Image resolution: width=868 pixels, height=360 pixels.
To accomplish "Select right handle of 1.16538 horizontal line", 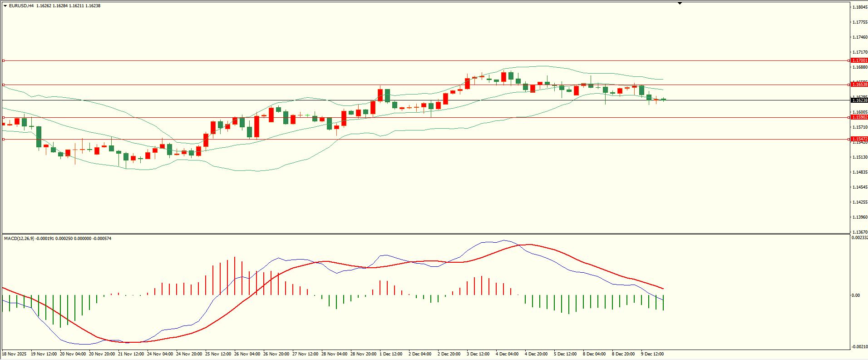I will click(x=849, y=85).
